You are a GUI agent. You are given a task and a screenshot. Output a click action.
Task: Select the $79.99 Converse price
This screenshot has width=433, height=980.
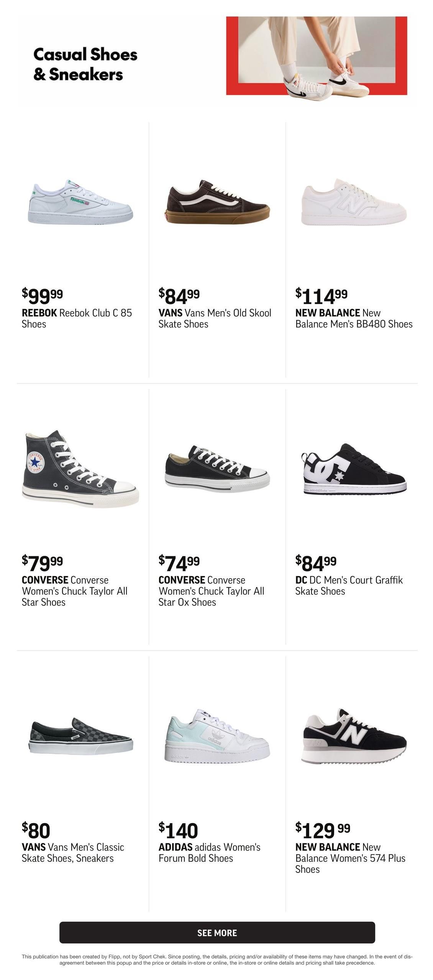[x=42, y=562]
